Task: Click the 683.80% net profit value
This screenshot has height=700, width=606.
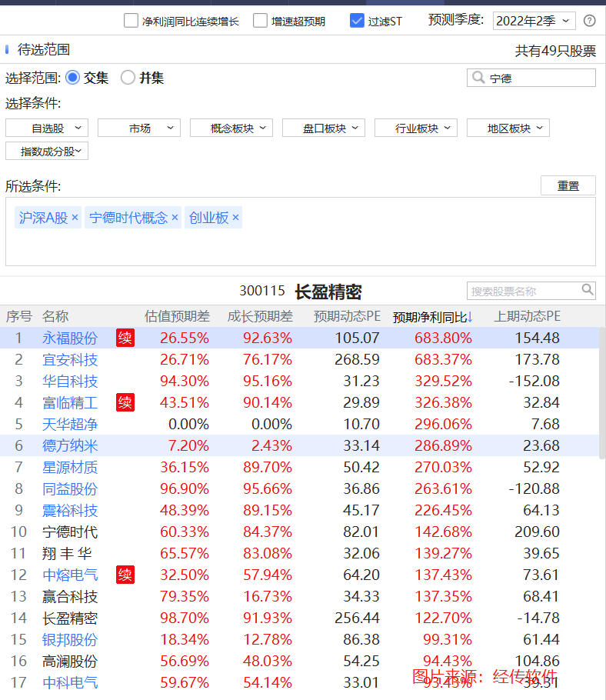Action: tap(443, 338)
